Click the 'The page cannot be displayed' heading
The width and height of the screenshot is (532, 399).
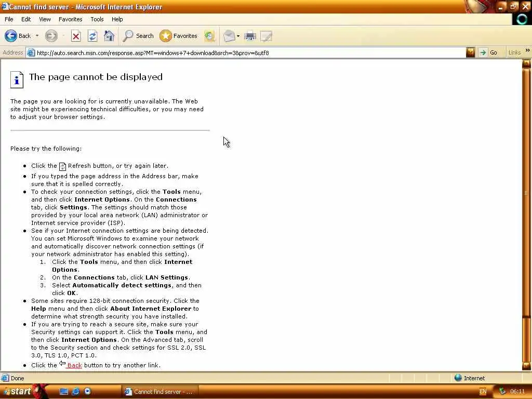click(x=96, y=77)
